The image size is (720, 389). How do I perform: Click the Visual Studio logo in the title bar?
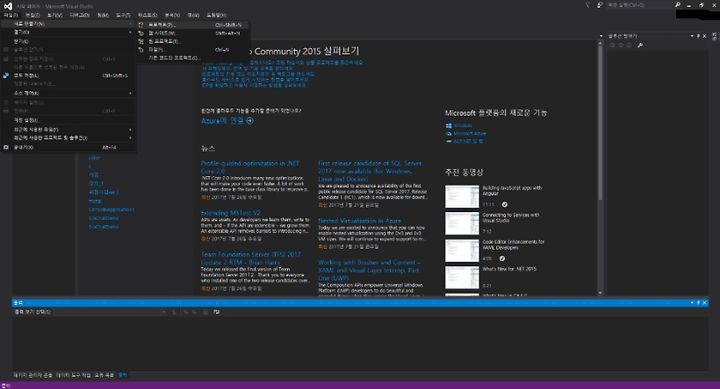[8, 6]
